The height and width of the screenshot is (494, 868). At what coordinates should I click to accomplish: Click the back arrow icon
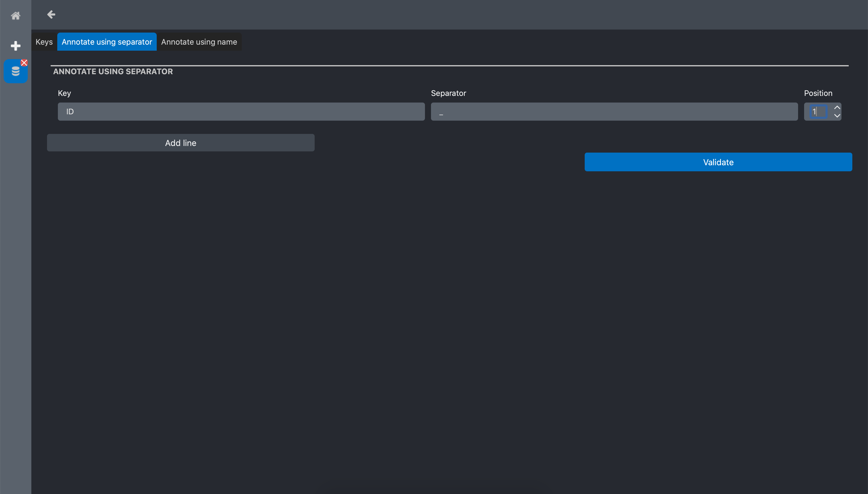(x=51, y=14)
